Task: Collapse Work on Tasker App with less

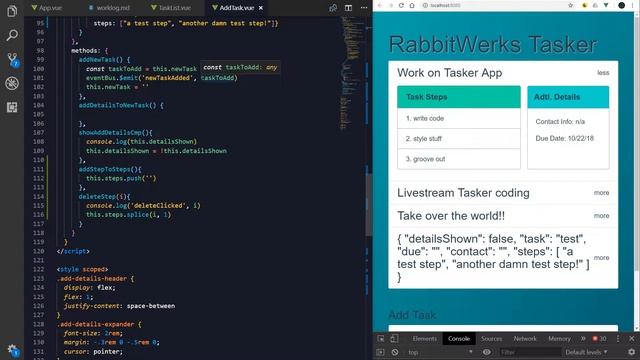Action: [x=603, y=73]
